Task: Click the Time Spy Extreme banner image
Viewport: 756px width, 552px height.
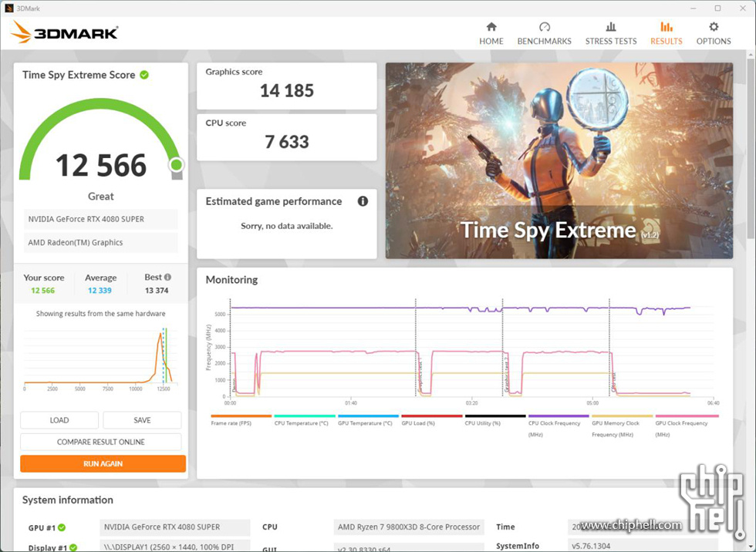Action: click(559, 160)
